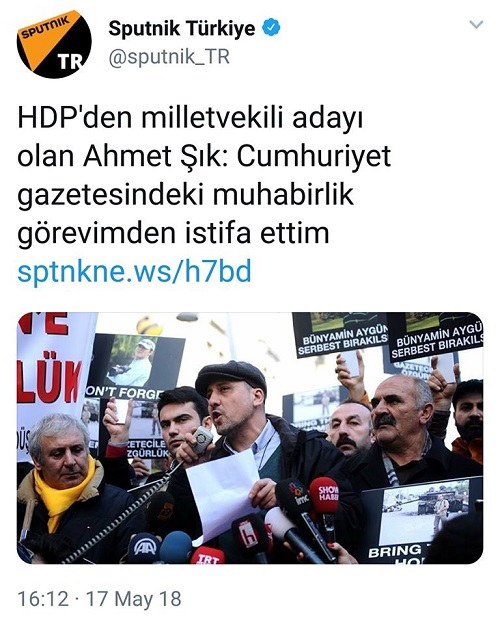The image size is (500, 624).
Task: Click the word Cumhuriyet in the tweet
Action: [x=314, y=156]
